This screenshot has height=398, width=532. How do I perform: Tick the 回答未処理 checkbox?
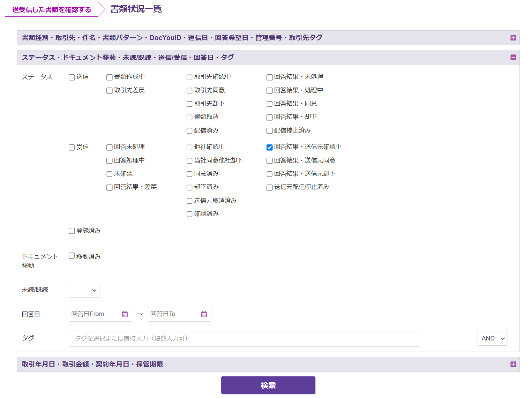coord(110,147)
